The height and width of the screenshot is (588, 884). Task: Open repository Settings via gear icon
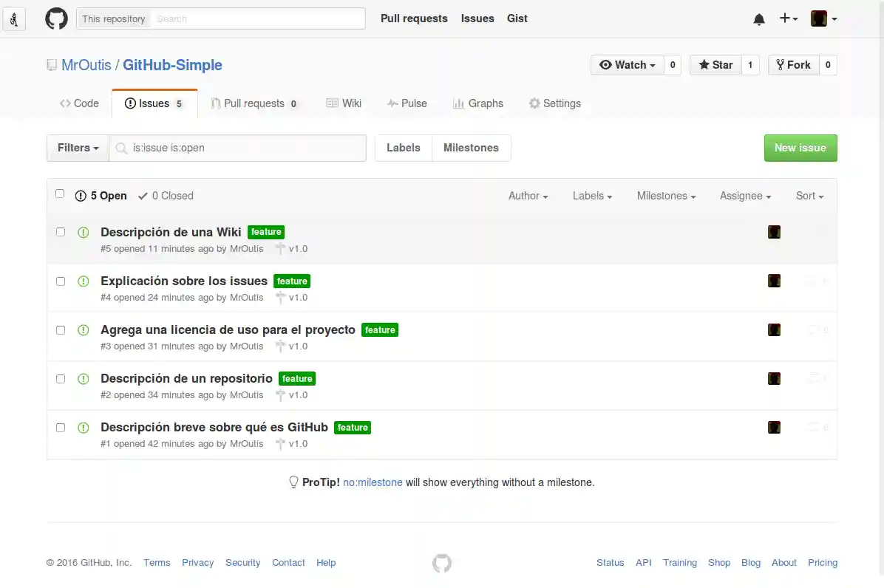click(x=534, y=103)
